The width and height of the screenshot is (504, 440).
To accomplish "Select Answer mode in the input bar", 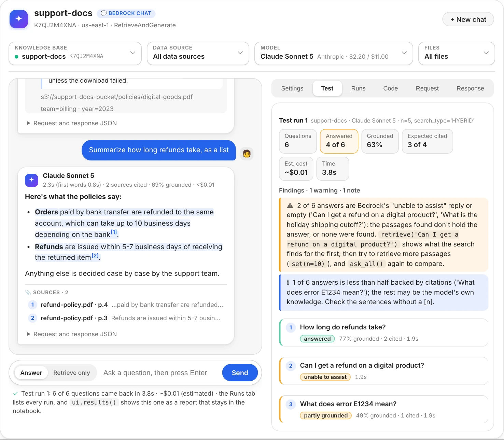I will [31, 373].
